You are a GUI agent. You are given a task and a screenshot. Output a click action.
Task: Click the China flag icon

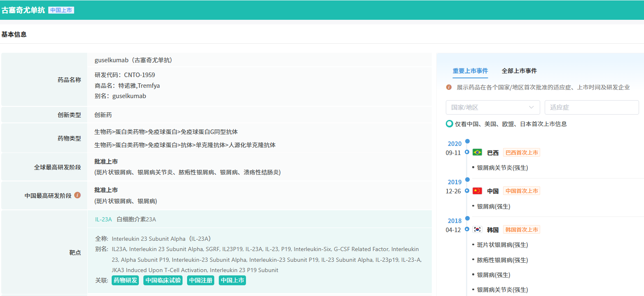(x=477, y=191)
